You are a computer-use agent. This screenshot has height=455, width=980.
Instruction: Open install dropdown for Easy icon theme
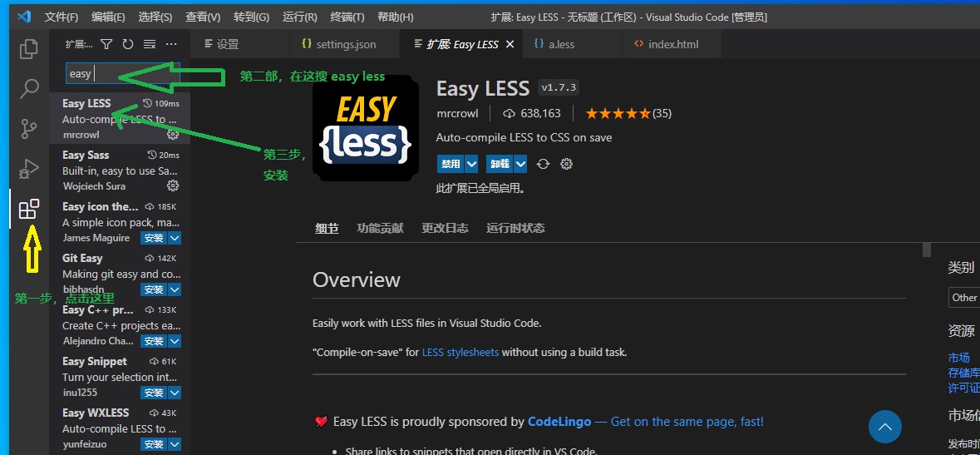point(175,238)
